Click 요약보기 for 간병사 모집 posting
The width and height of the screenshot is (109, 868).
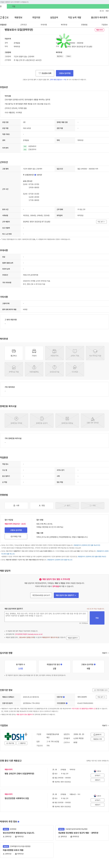[98, 775]
